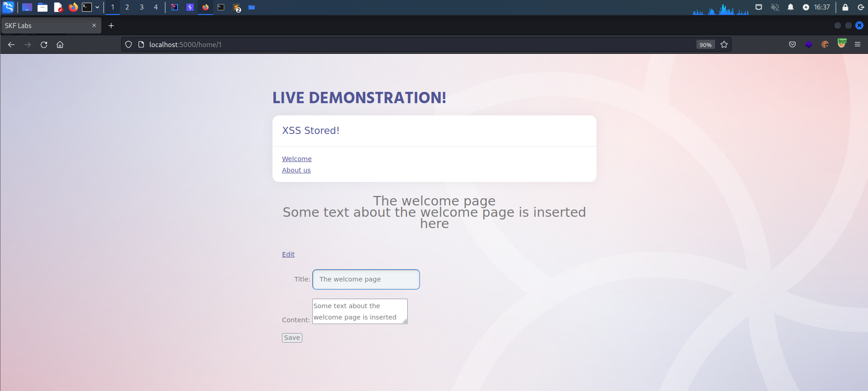Show site information page icon
Image resolution: width=868 pixels, height=391 pixels.
(141, 44)
